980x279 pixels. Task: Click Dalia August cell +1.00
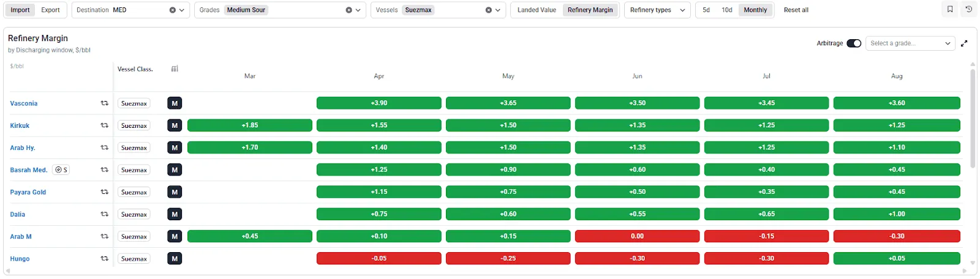[x=897, y=214]
